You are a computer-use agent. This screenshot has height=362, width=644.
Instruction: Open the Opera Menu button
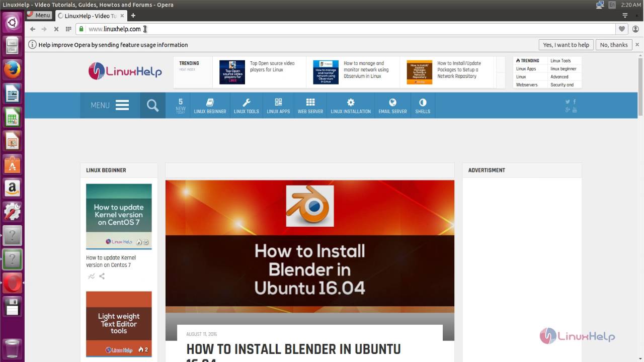click(39, 16)
